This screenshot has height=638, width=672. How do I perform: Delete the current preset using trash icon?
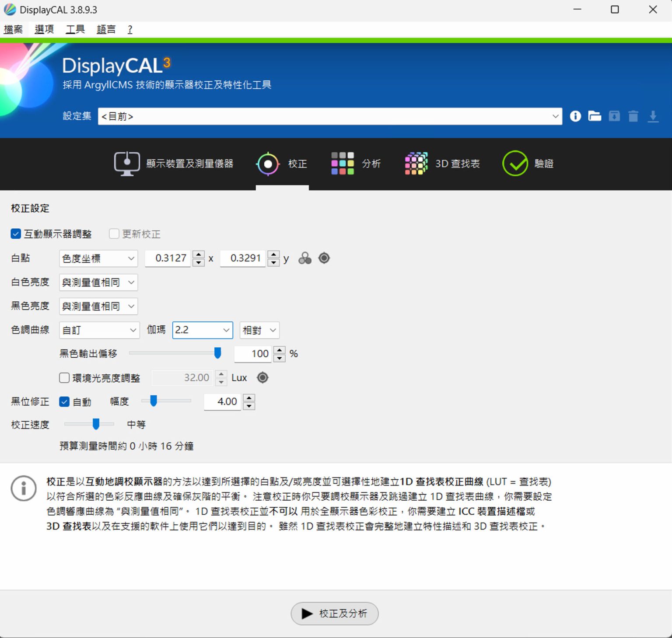coord(633,116)
